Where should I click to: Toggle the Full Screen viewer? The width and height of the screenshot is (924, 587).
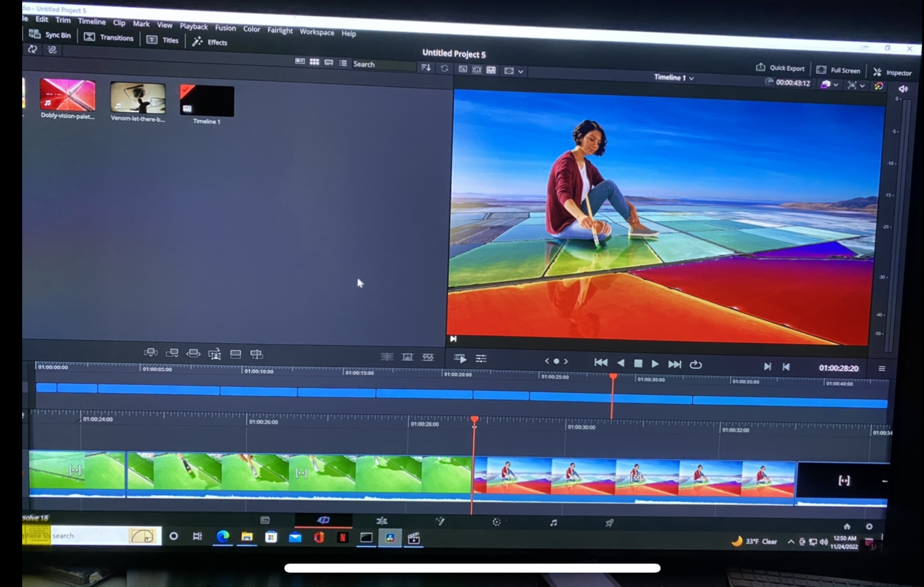[838, 70]
